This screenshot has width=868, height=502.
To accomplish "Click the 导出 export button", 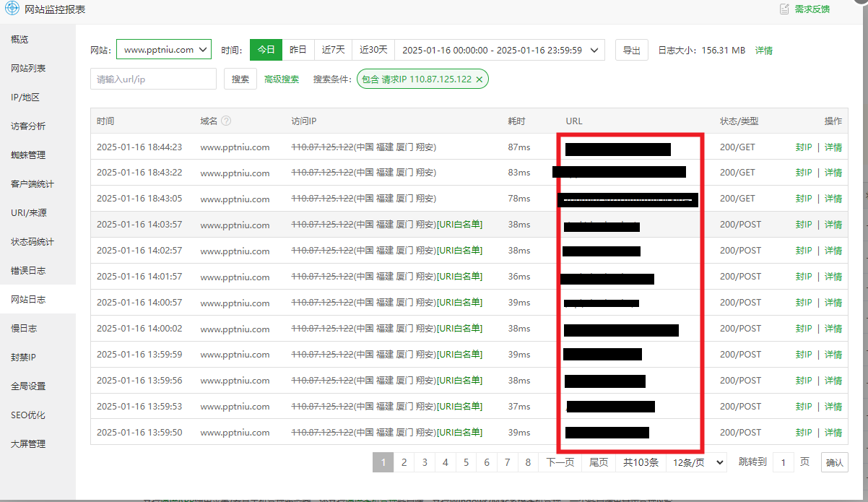I will point(632,50).
